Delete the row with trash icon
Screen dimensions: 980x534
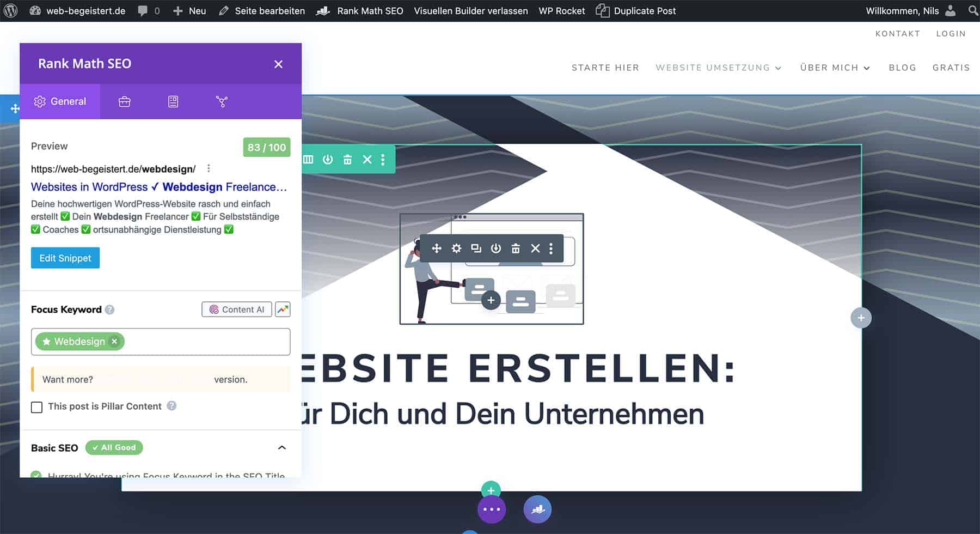(x=347, y=159)
